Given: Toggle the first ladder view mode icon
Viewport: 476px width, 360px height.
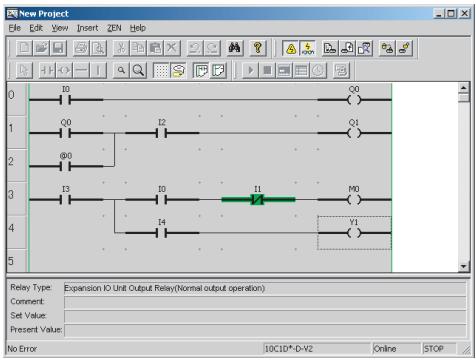Looking at the screenshot, I should click(x=201, y=70).
